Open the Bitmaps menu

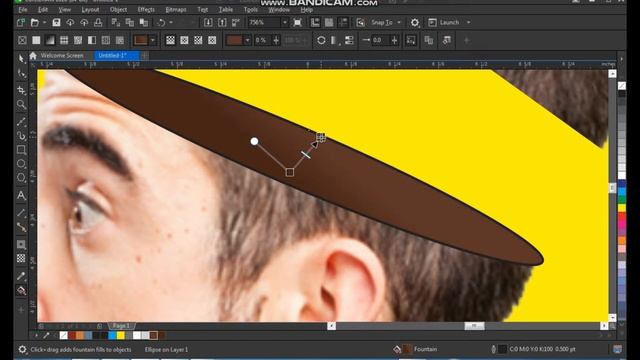176,9
